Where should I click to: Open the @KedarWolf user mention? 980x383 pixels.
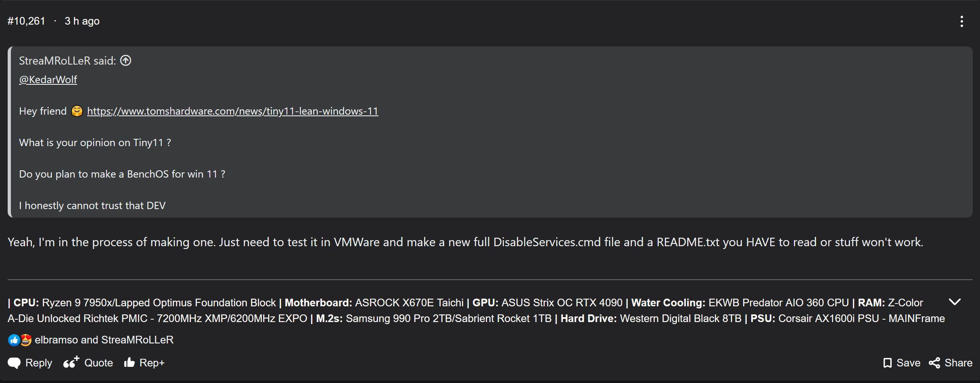[48, 80]
